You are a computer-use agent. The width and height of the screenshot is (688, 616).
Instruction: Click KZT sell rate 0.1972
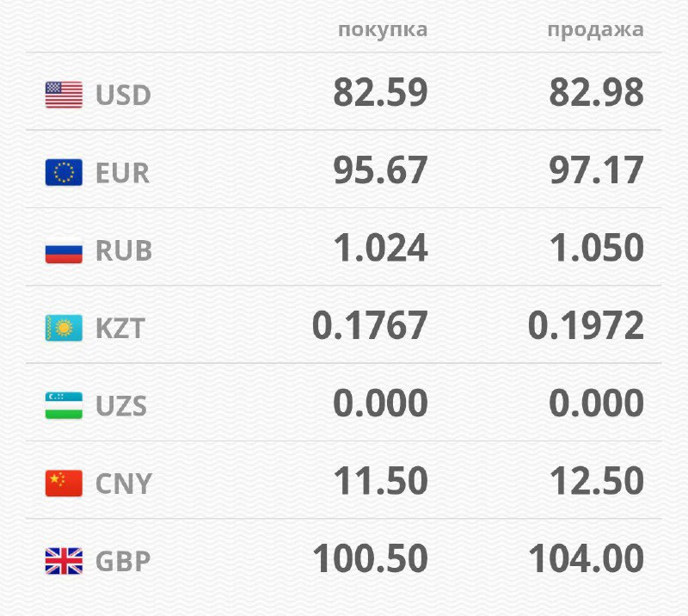(x=586, y=326)
